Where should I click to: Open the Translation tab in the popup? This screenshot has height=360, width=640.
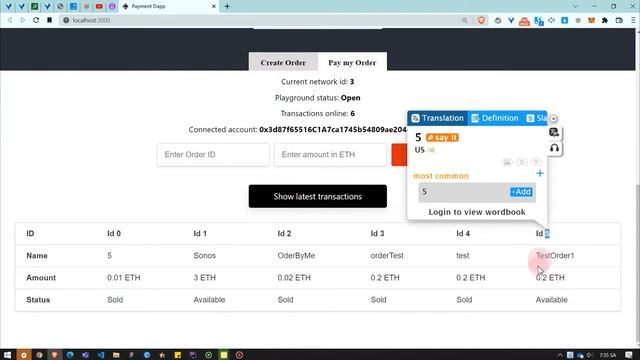[438, 118]
